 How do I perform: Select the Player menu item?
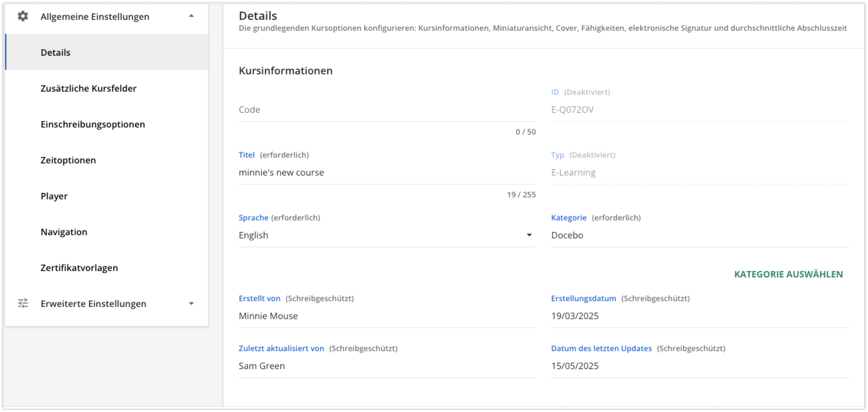107,196
